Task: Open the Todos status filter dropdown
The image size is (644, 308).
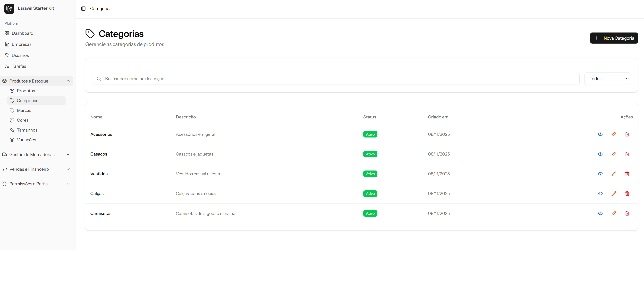Action: (x=607, y=79)
